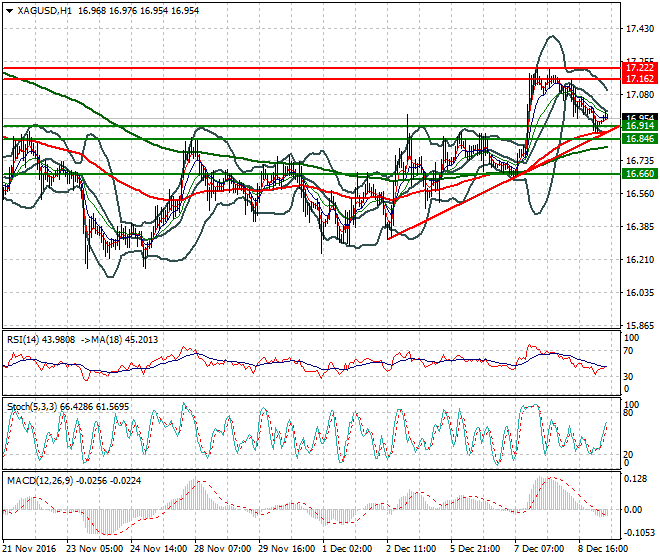This screenshot has height=560, width=660.
Task: Click the green 16.660 support price label
Action: (x=639, y=174)
